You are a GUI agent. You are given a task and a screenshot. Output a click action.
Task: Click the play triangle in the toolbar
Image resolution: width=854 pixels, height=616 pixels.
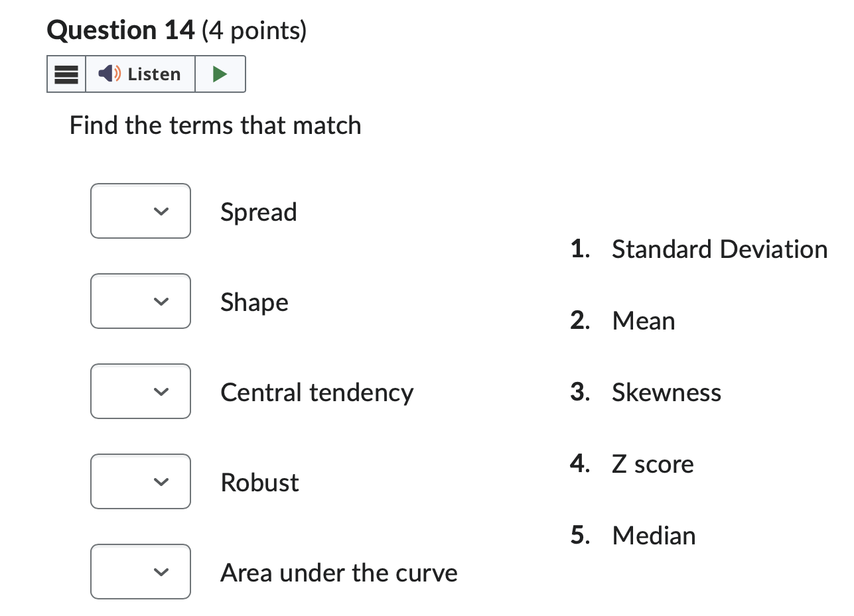220,74
